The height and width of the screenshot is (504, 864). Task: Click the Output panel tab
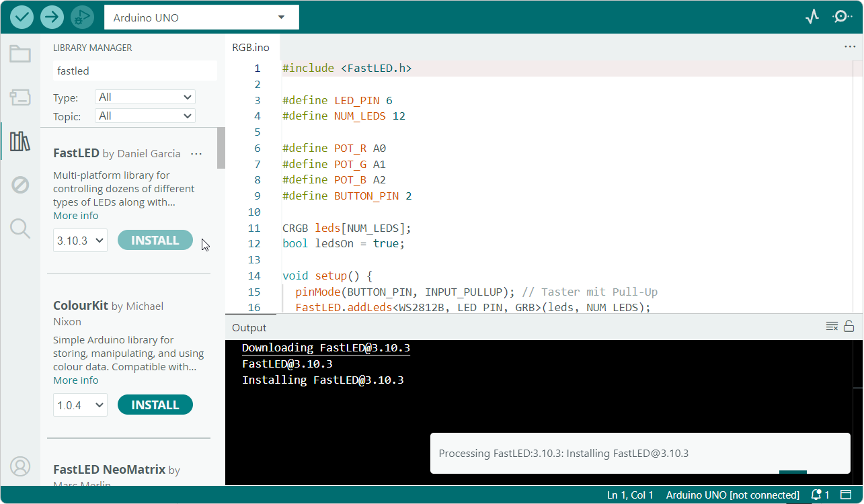249,328
